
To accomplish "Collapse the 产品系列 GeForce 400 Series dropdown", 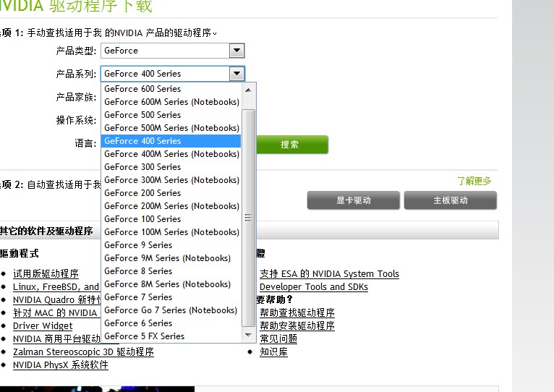I will tap(236, 74).
